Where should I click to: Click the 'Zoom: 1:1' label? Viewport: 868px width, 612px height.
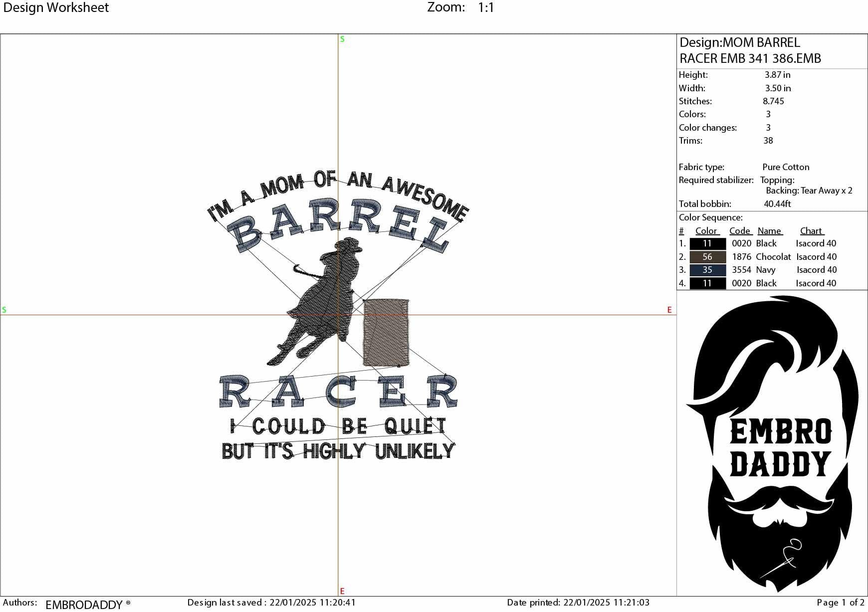(460, 7)
